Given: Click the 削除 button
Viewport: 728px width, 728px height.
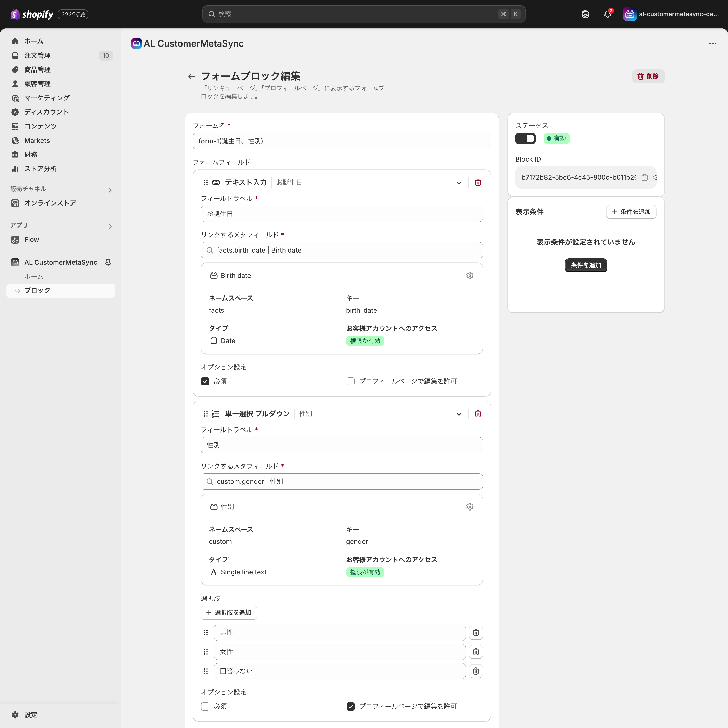Looking at the screenshot, I should click(x=648, y=77).
